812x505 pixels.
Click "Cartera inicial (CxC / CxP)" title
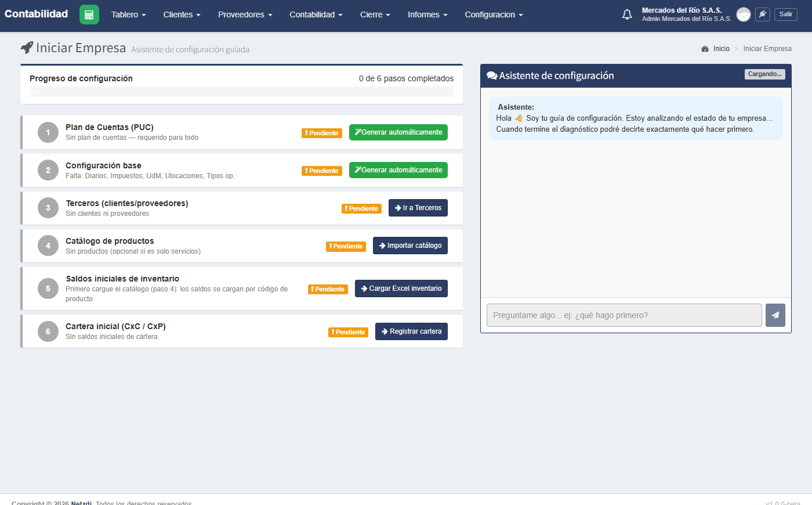tap(115, 326)
